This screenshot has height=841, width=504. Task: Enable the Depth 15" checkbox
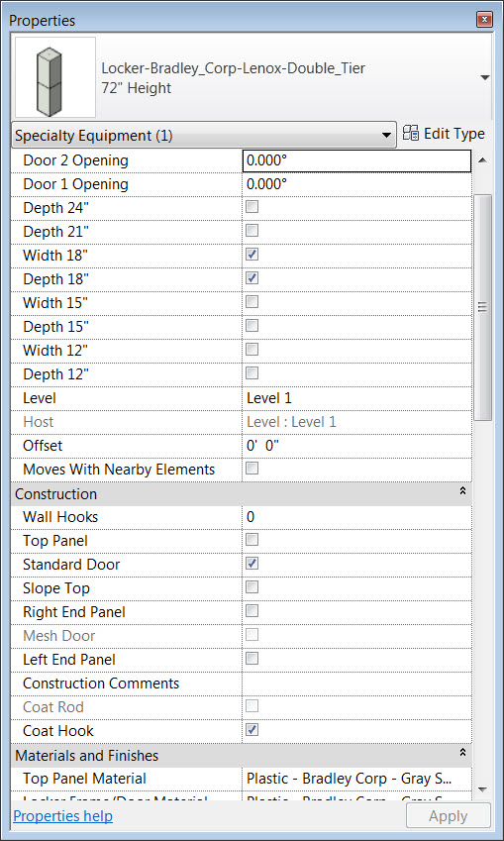[x=252, y=326]
